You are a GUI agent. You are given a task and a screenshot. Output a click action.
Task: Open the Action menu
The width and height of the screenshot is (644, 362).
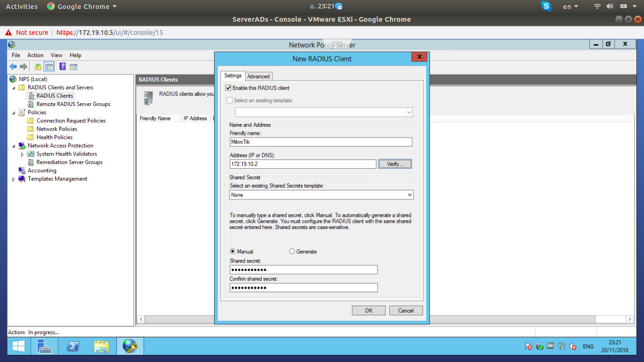coord(35,55)
